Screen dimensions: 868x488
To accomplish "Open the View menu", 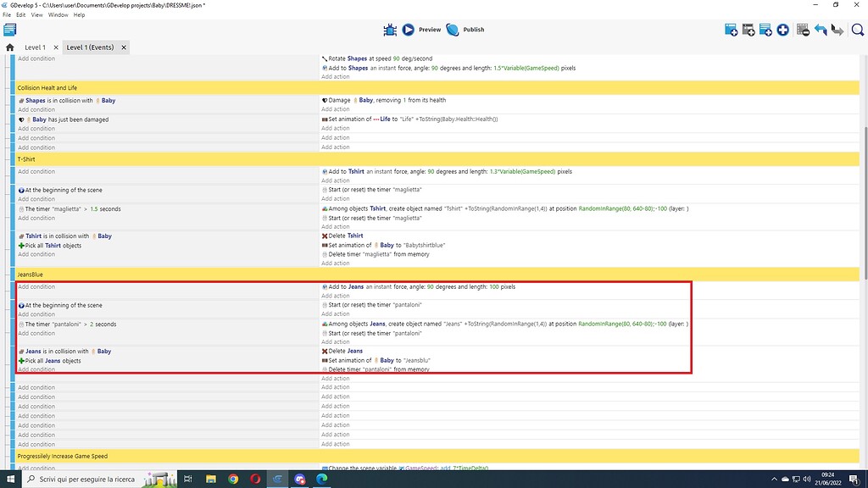I will point(36,14).
